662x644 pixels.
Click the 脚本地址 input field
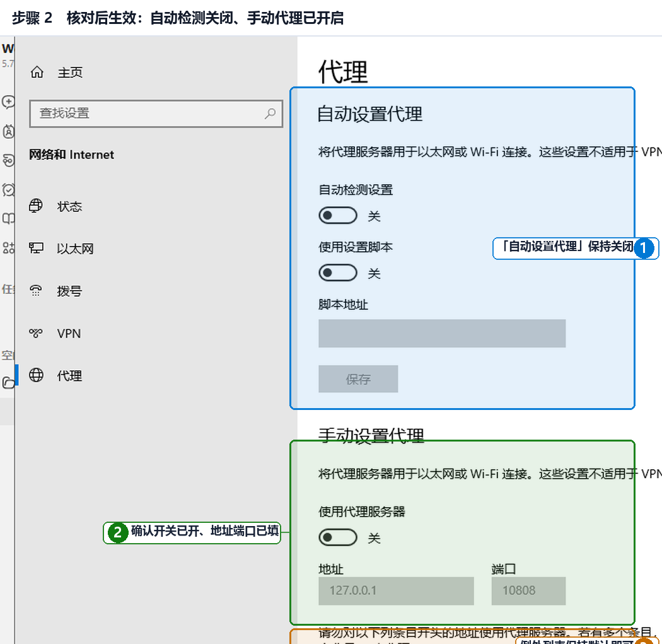coord(442,334)
